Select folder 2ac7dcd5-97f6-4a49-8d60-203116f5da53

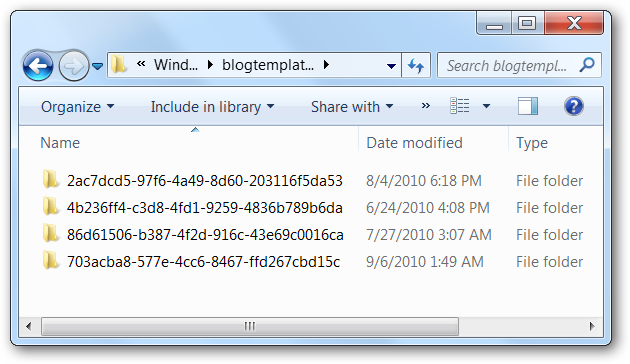tap(205, 181)
